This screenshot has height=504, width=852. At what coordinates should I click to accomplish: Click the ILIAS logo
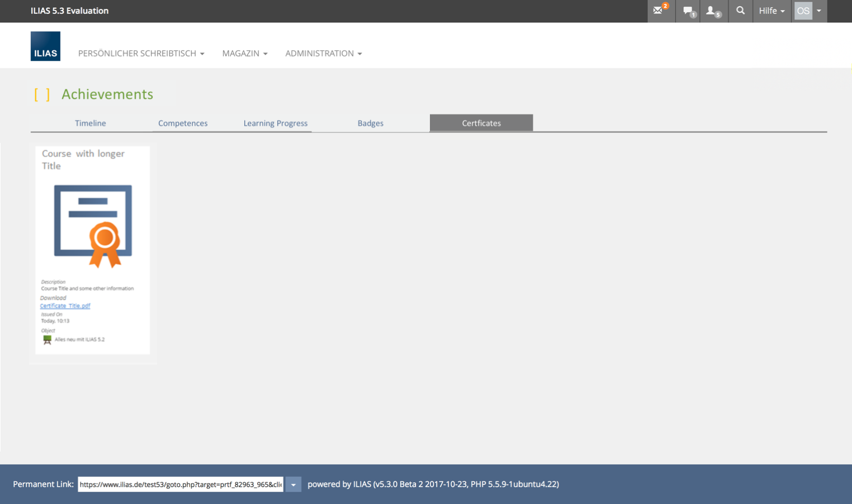pos(45,46)
